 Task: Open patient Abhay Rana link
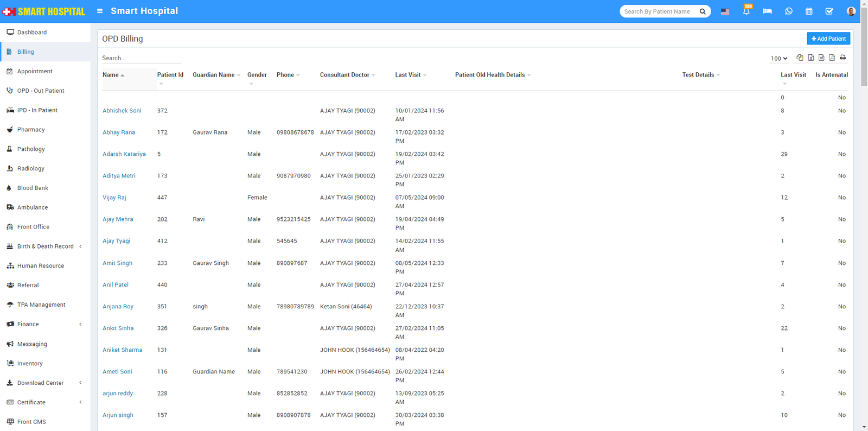(x=119, y=132)
